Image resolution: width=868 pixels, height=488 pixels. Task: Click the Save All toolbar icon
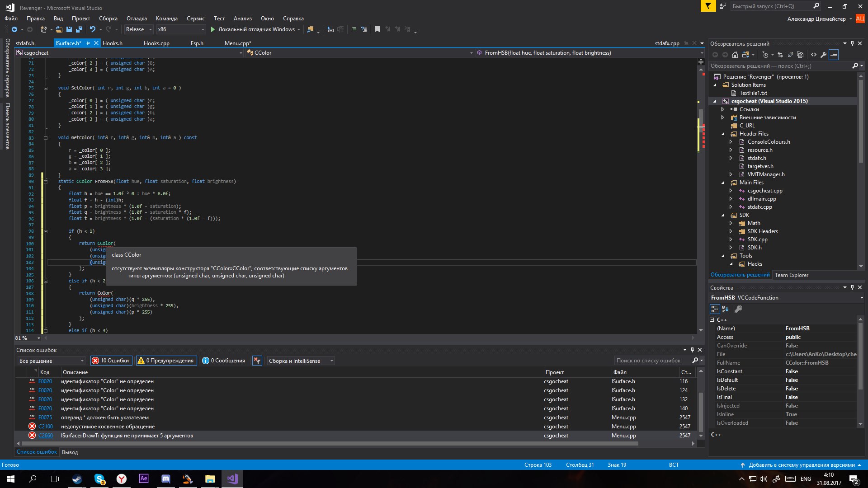pyautogui.click(x=79, y=29)
